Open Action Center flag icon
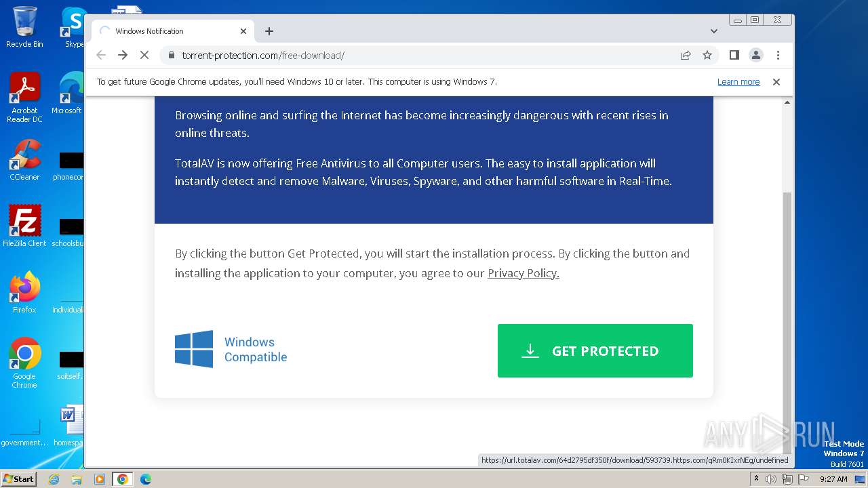This screenshot has height=488, width=868. (803, 479)
